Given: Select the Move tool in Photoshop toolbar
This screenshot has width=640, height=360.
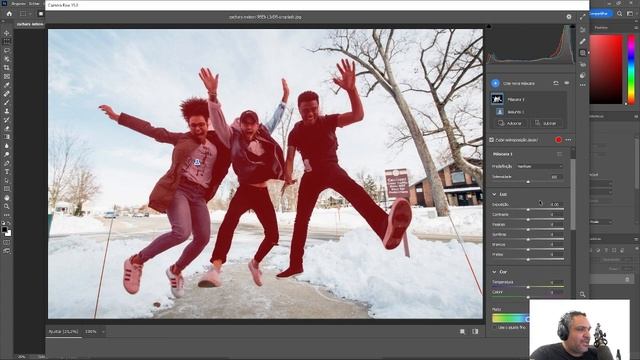Looking at the screenshot, I should pos(7,33).
